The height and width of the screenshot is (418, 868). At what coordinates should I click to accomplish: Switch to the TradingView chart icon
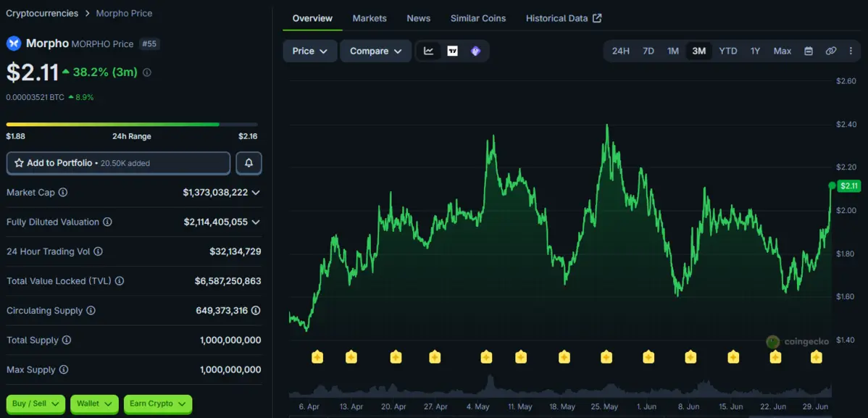point(452,51)
